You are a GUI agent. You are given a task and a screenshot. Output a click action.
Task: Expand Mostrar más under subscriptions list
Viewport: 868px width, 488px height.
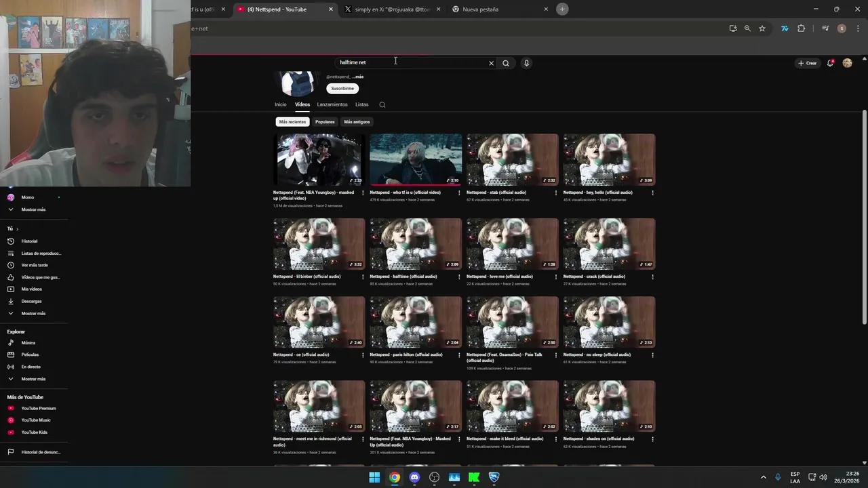[33, 209]
